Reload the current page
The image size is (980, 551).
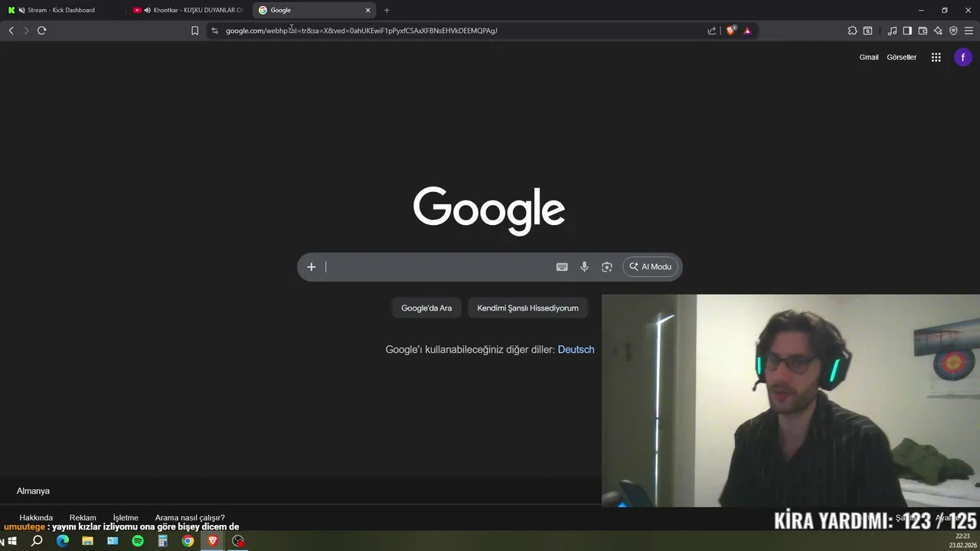tap(41, 31)
